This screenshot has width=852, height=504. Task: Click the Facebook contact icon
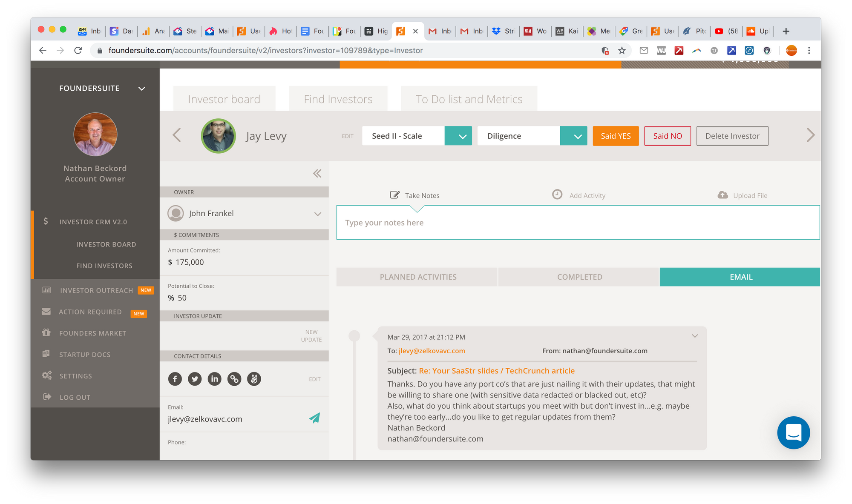[175, 379]
